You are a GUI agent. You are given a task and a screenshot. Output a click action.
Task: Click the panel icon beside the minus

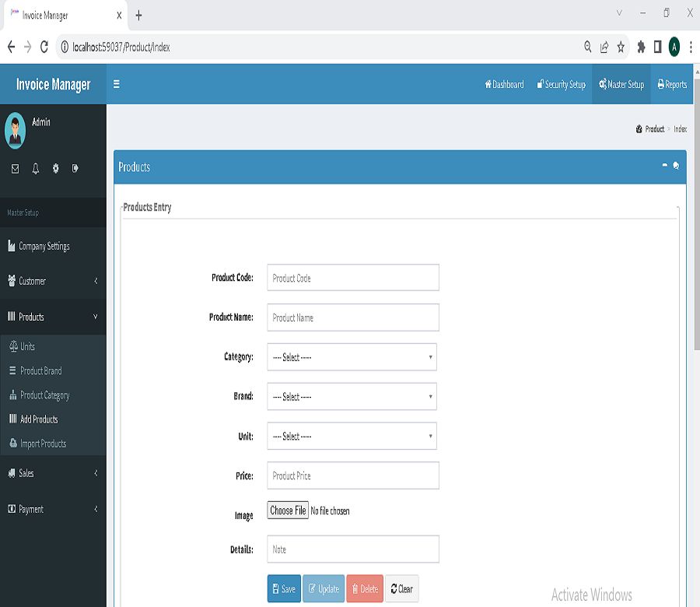tap(676, 166)
